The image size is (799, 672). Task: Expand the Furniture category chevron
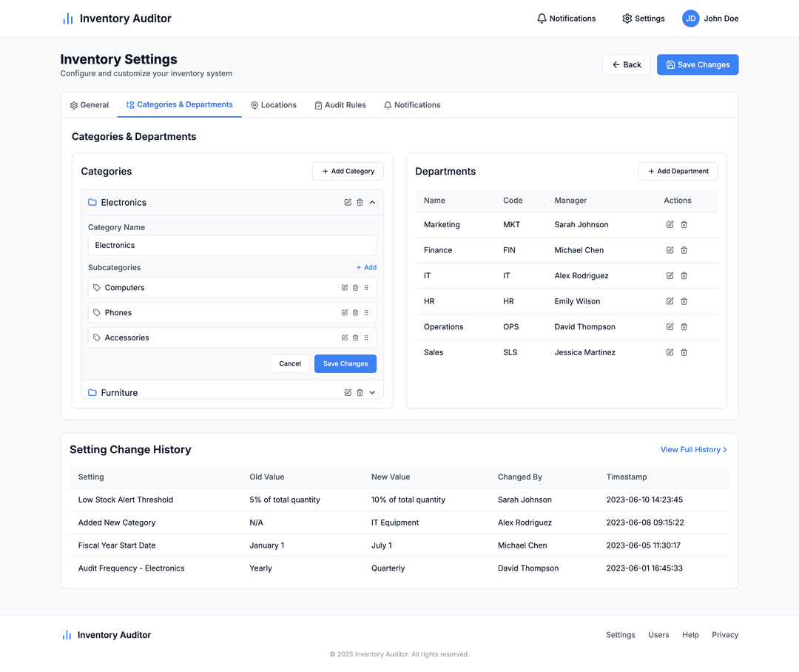372,392
